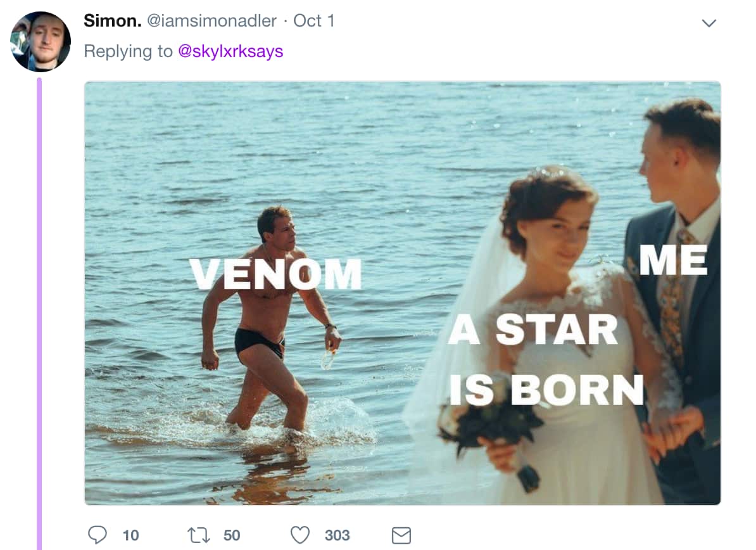This screenshot has height=550, width=756.
Task: Click the Replying to text
Action: [x=129, y=51]
